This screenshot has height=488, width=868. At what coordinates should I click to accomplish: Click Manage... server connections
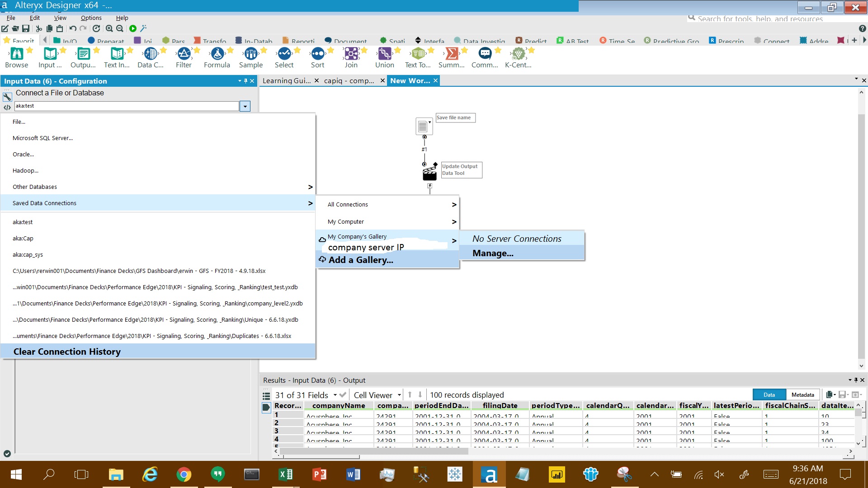coord(493,253)
